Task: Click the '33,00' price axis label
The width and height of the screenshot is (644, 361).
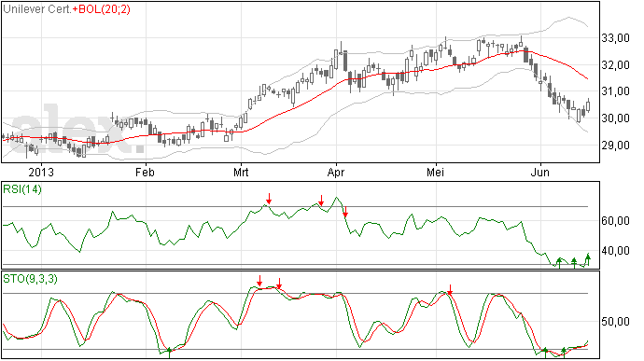Action: 615,38
